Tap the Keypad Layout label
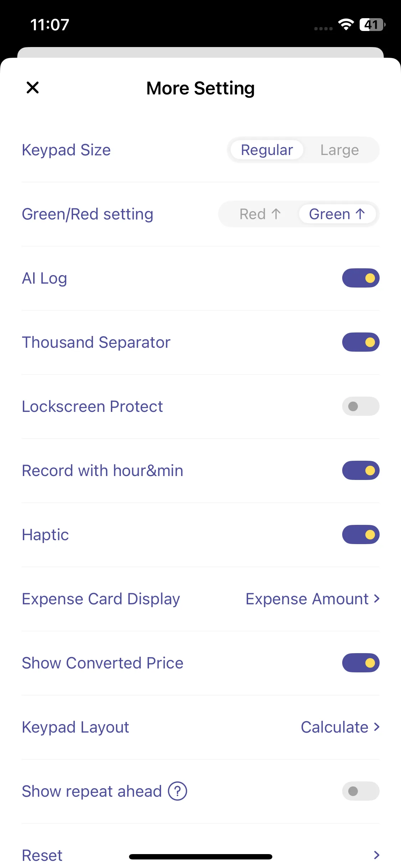Screen dimensions: 401x868 tap(75, 727)
